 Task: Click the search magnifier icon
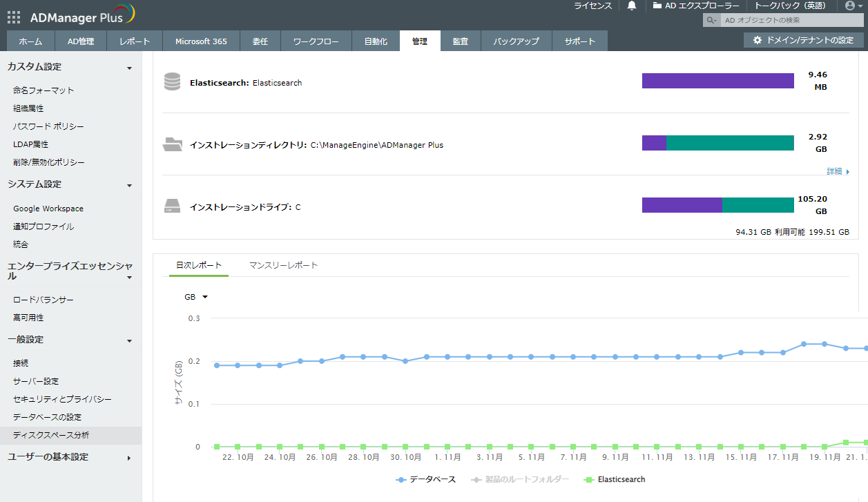(711, 21)
